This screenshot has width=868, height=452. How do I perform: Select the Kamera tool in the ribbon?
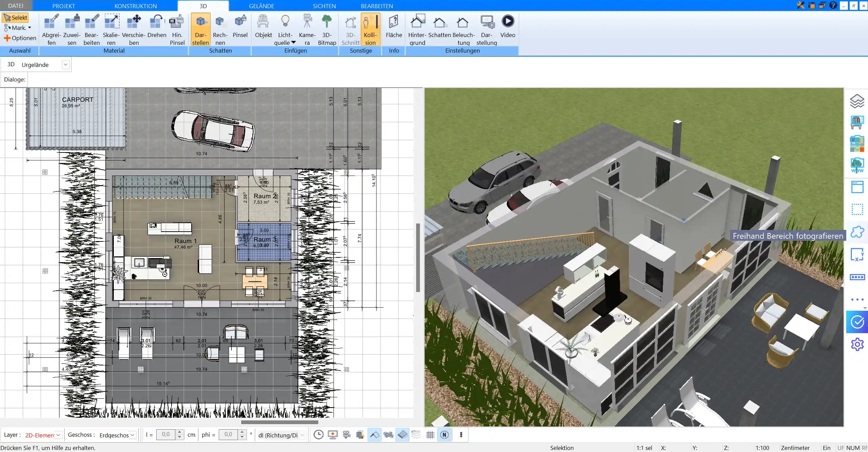pyautogui.click(x=307, y=29)
